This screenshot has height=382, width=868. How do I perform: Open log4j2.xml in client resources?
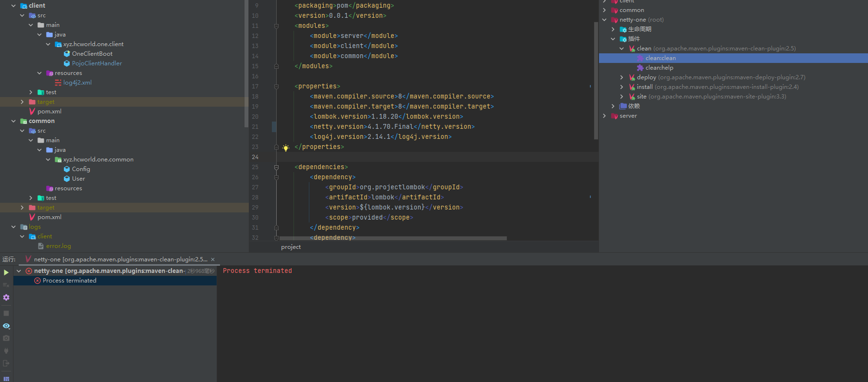[x=77, y=83]
